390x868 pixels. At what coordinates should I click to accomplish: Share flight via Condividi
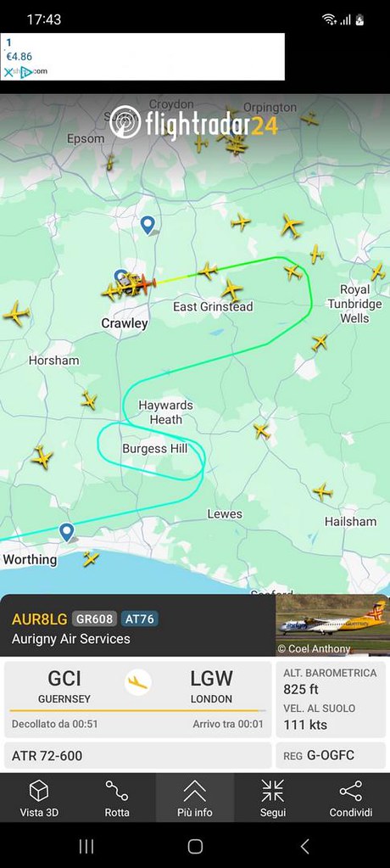tap(351, 798)
